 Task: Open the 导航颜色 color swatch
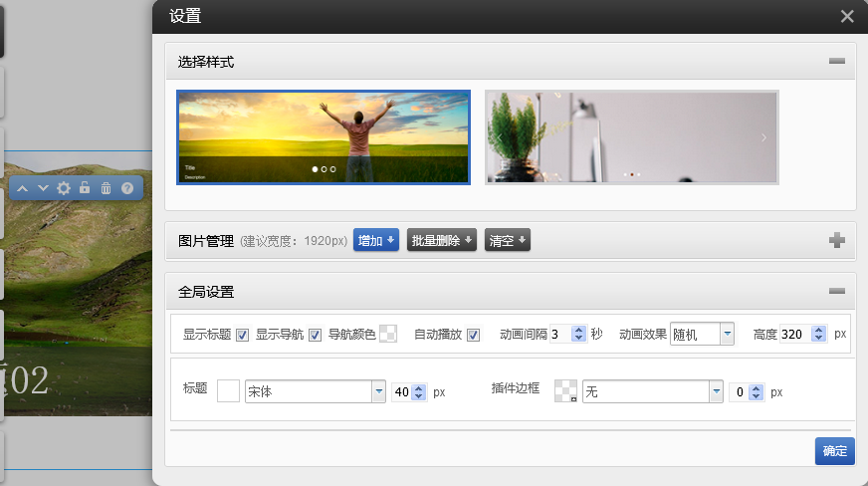click(x=388, y=335)
